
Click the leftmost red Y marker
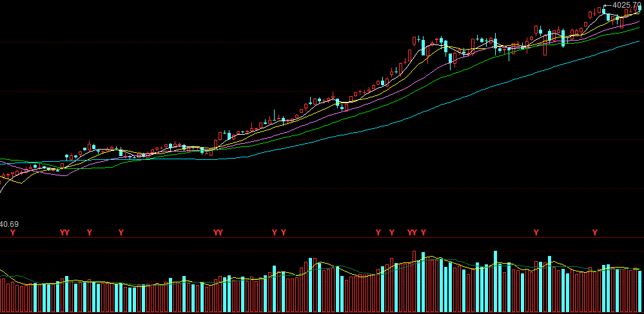pyautogui.click(x=12, y=232)
